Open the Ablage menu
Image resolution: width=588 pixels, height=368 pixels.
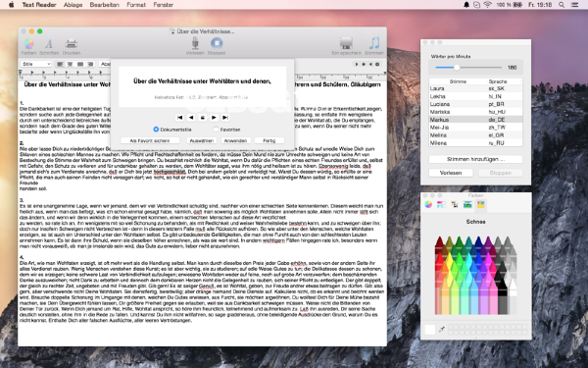pyautogui.click(x=73, y=5)
